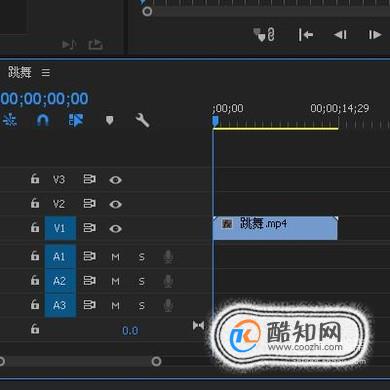Toggle Linked Selection icon
This screenshot has width=390, height=390.
pyautogui.click(x=76, y=120)
